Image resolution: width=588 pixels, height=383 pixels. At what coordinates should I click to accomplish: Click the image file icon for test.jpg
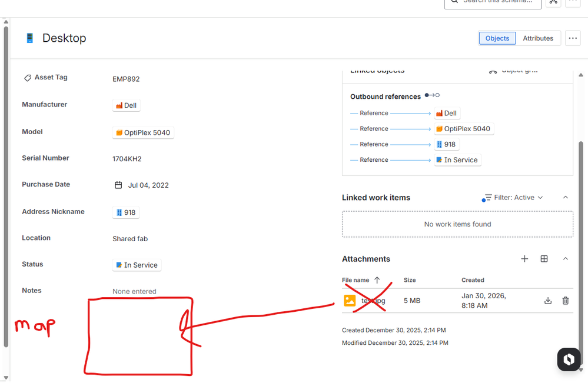(350, 301)
